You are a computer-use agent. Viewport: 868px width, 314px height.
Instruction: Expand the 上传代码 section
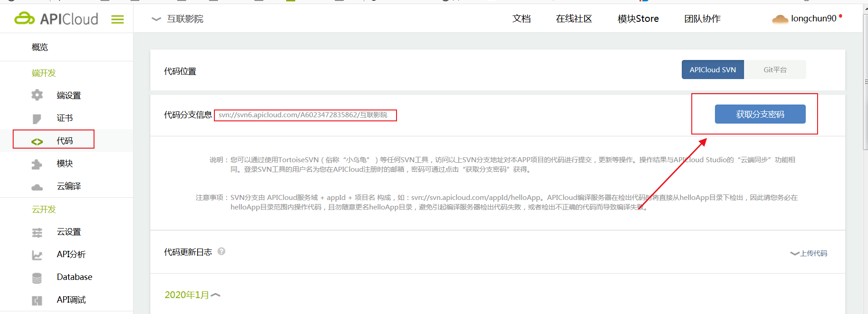click(x=809, y=253)
